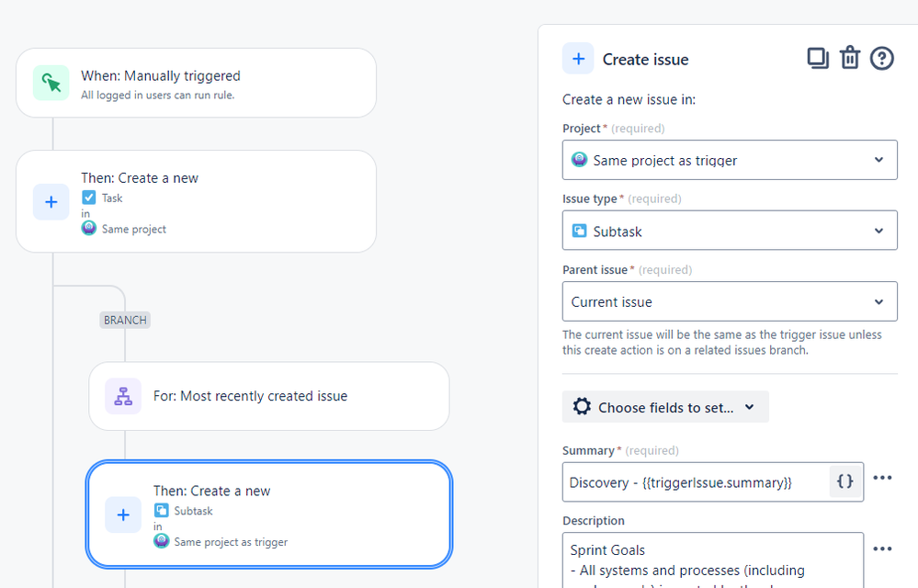
Task: Select 'For: Most recently created issue' branch
Action: (x=268, y=396)
